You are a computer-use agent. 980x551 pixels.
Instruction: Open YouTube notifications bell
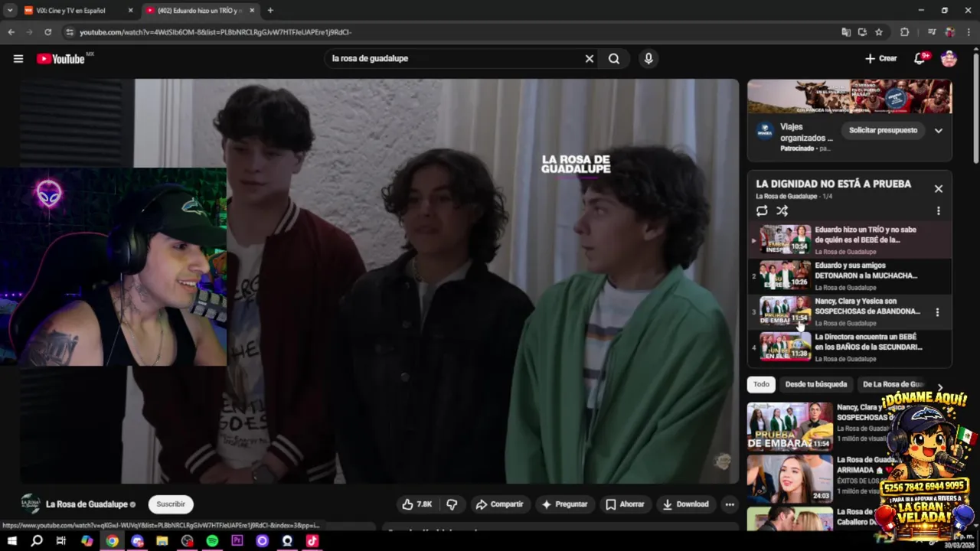[920, 59]
